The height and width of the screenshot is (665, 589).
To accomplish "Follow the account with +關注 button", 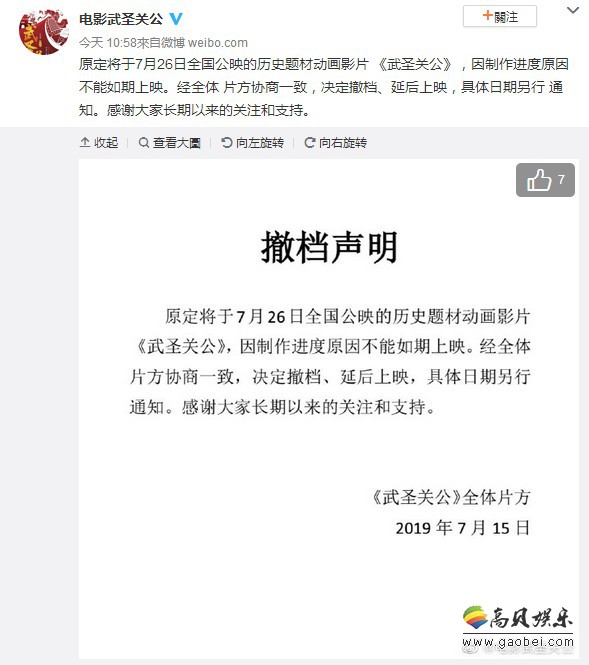I will pyautogui.click(x=500, y=17).
